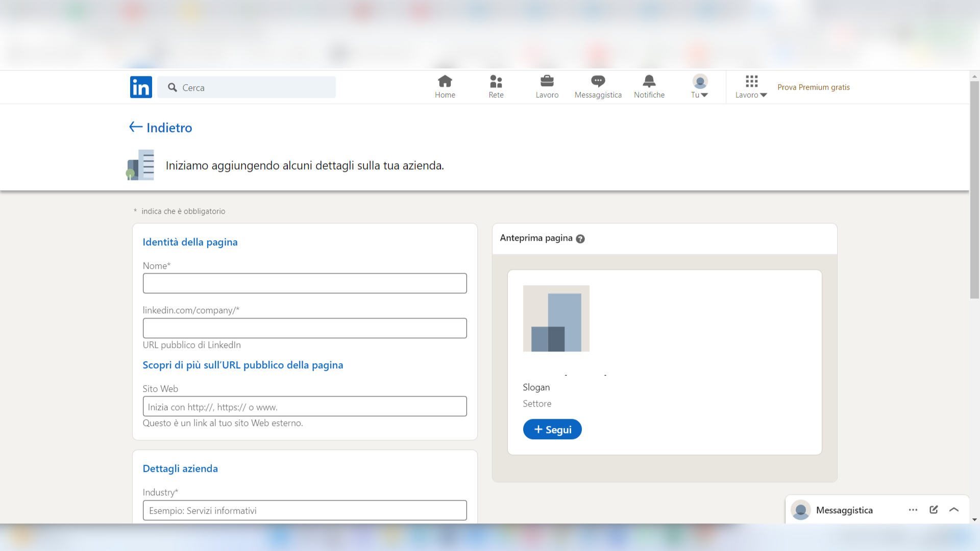
Task: Open the Messaggistica panel
Action: click(845, 510)
